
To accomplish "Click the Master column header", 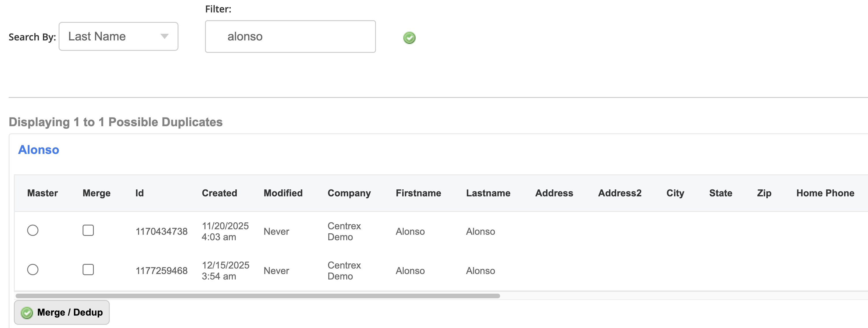I will coord(42,193).
